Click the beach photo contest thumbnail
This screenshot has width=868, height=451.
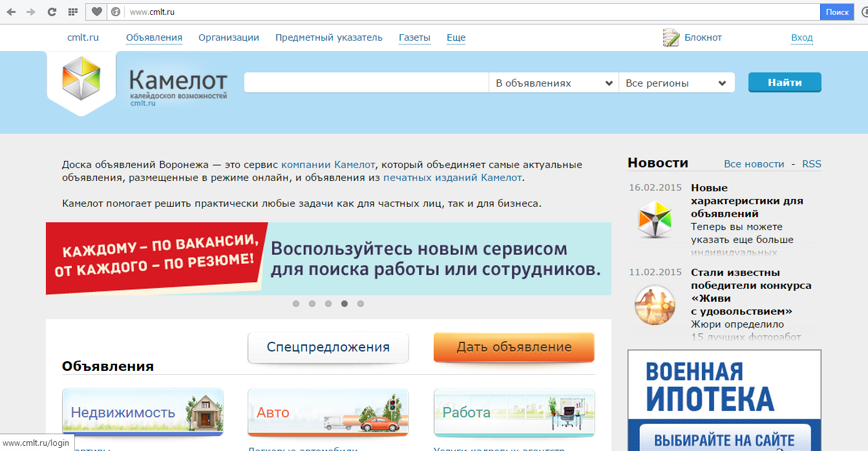(655, 305)
